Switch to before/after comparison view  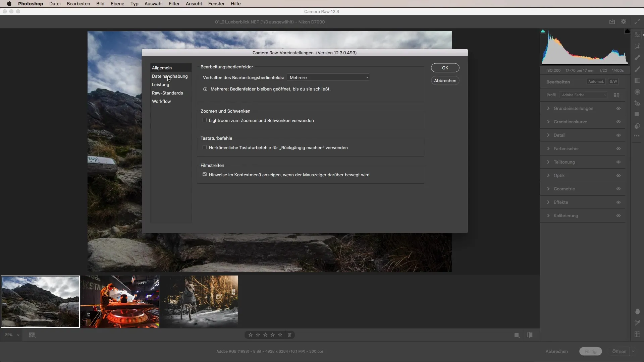click(x=530, y=335)
